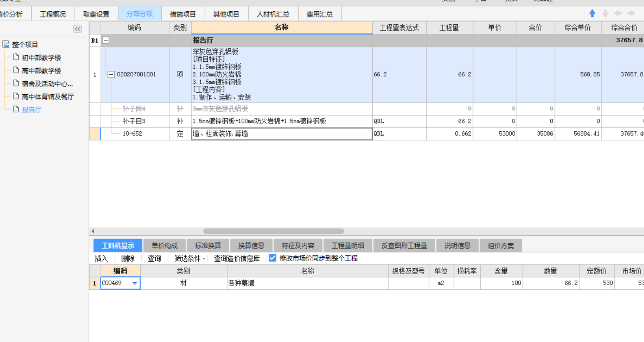644x342 pixels.
Task: Click the 损耗率 column header
Action: click(467, 271)
